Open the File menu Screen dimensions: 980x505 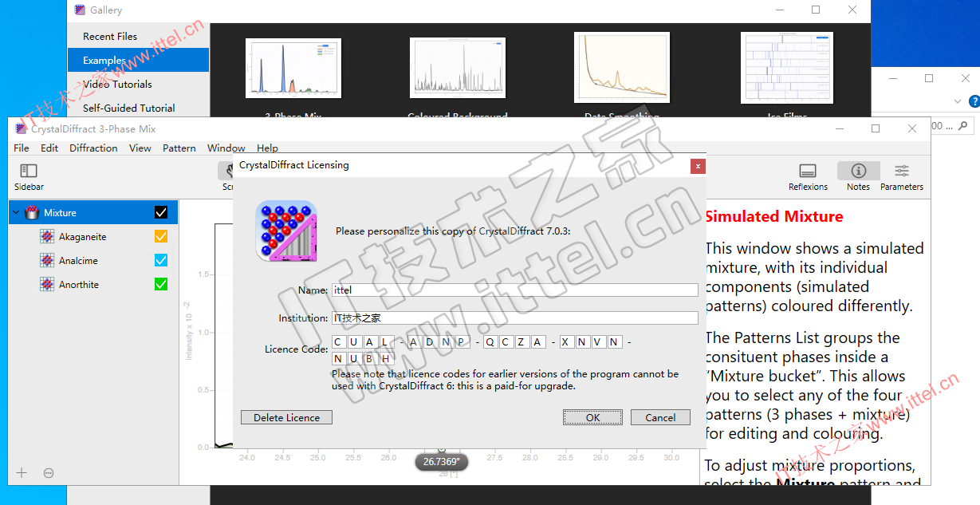coord(22,148)
